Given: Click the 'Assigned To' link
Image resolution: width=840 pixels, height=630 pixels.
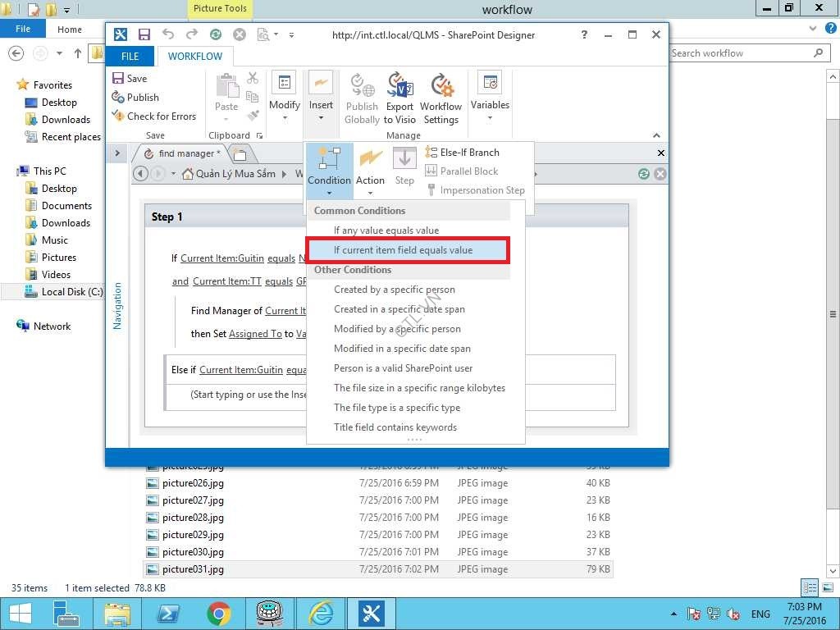Looking at the screenshot, I should tap(255, 334).
